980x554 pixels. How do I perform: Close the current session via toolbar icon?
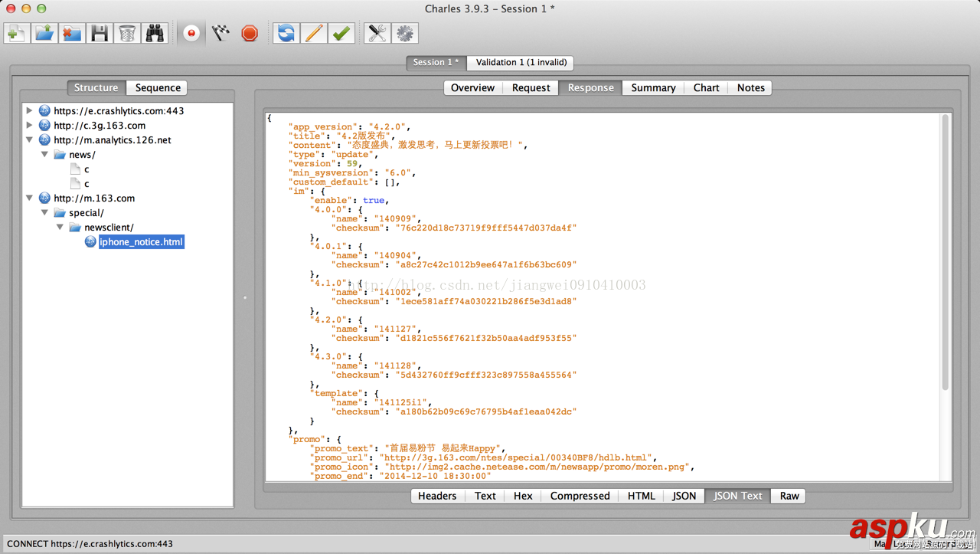point(72,33)
